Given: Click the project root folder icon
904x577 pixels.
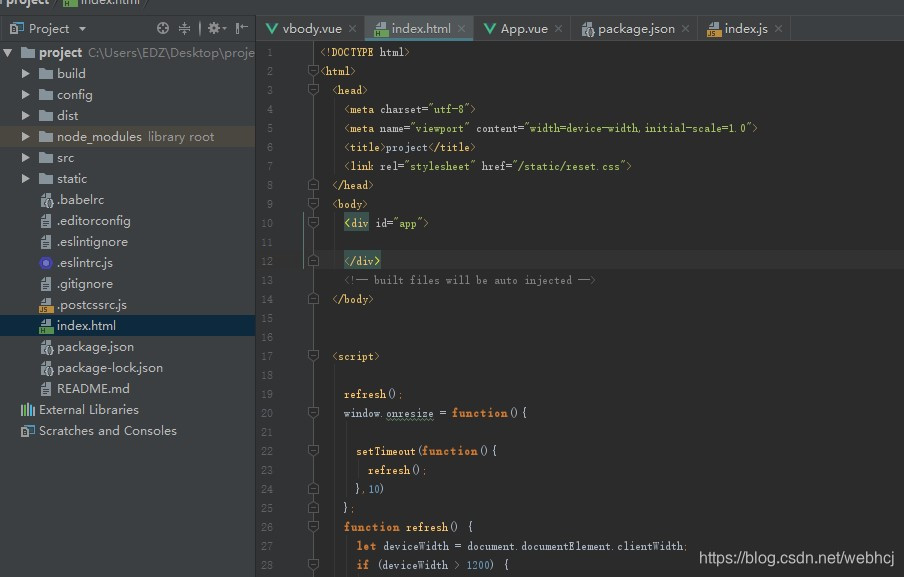Looking at the screenshot, I should (28, 53).
